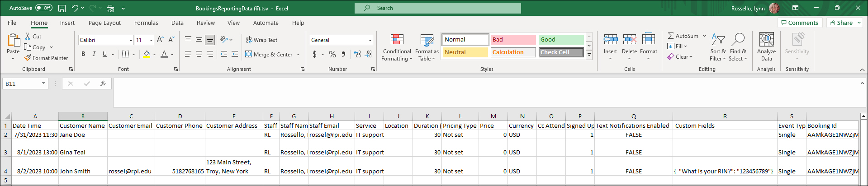
Task: Toggle Middle Align icon
Action: click(199, 40)
